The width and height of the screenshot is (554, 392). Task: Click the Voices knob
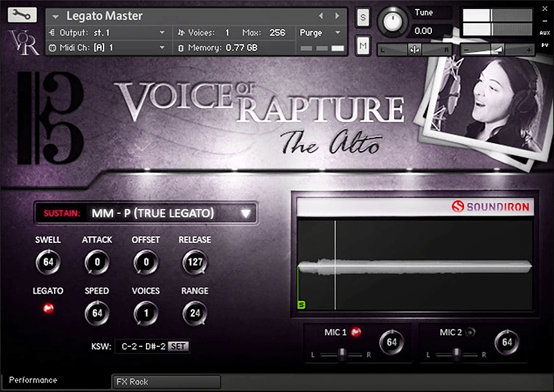(x=146, y=313)
